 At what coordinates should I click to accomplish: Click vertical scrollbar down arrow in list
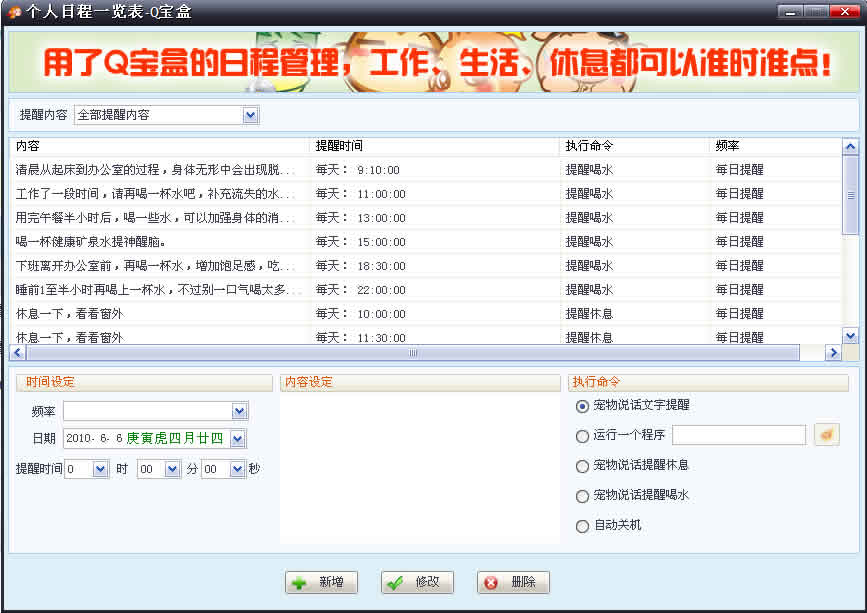pyautogui.click(x=850, y=335)
